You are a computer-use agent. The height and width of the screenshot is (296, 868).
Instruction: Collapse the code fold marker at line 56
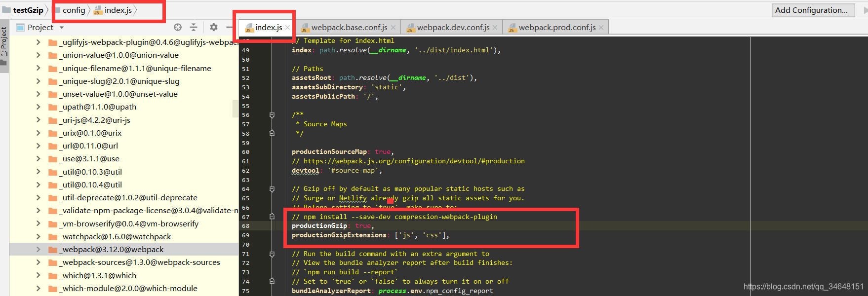pyautogui.click(x=272, y=115)
